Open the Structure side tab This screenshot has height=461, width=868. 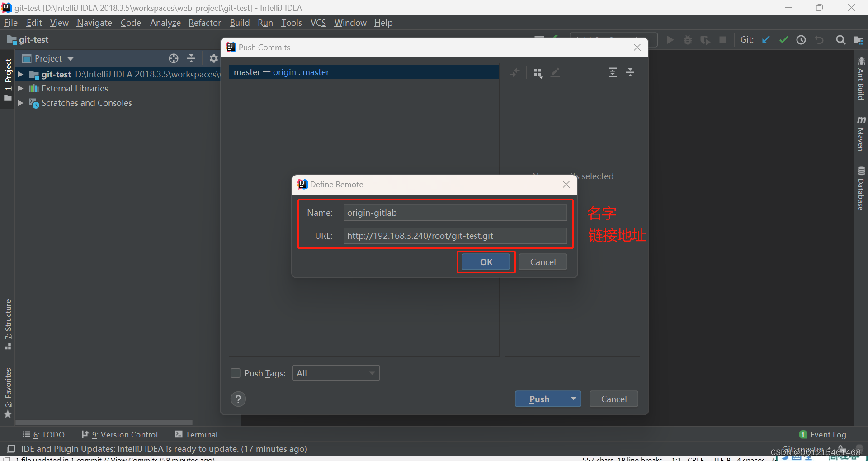[8, 324]
